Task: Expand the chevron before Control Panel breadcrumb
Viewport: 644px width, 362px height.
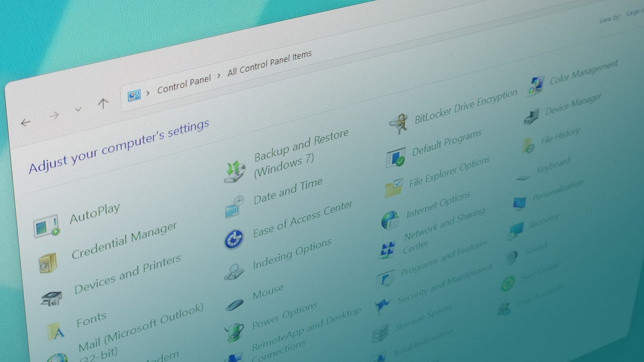Action: (x=148, y=93)
